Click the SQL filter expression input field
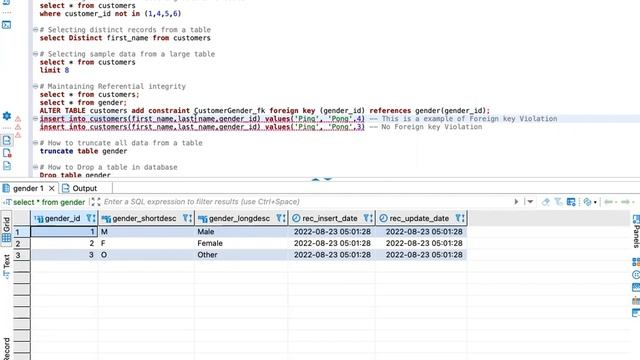This screenshot has height=360, width=640. (x=306, y=202)
